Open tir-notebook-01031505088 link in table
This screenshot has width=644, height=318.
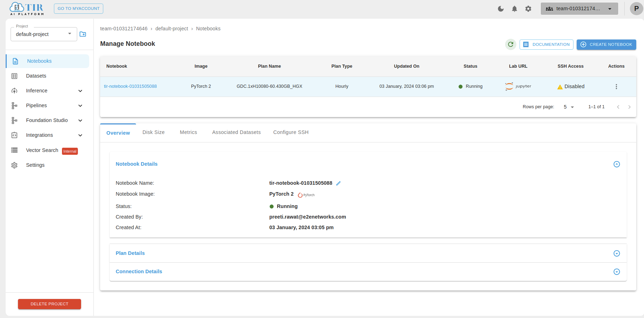[130, 86]
